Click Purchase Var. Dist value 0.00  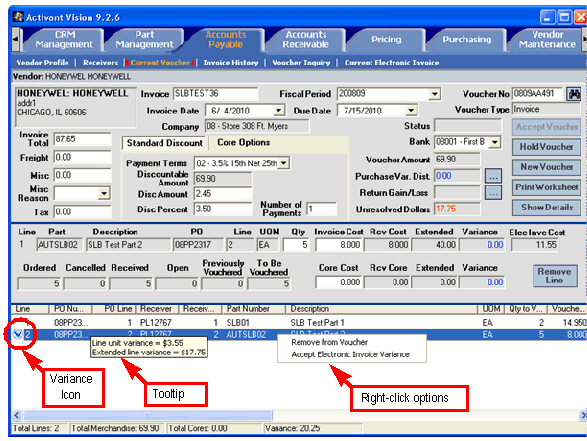click(457, 176)
